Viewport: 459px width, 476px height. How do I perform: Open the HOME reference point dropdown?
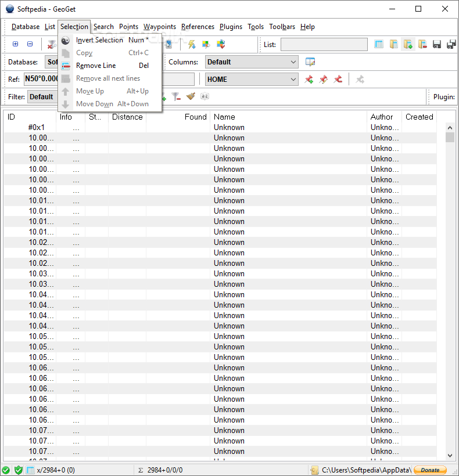pos(252,80)
